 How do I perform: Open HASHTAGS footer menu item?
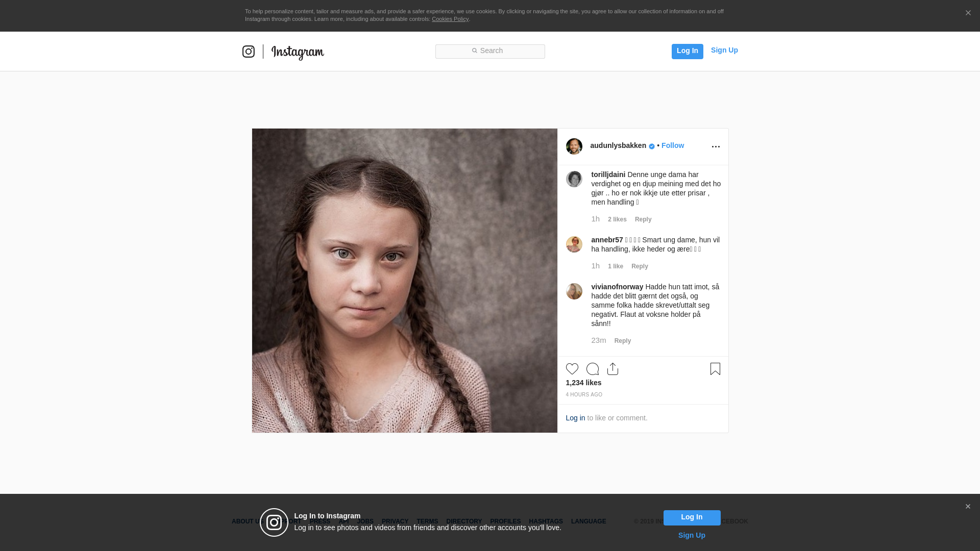(546, 521)
